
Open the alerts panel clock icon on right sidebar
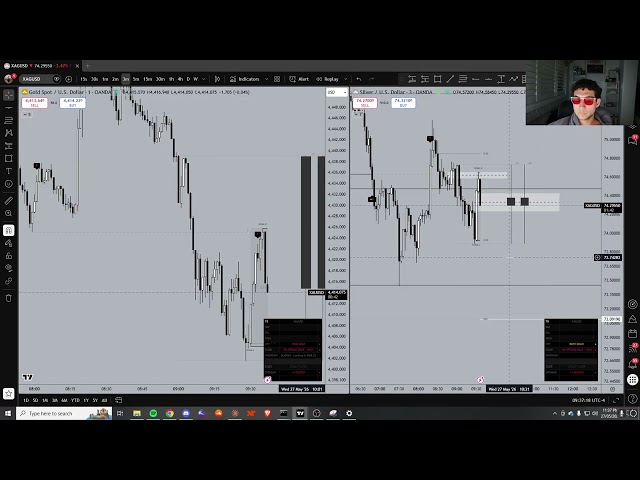point(632,304)
